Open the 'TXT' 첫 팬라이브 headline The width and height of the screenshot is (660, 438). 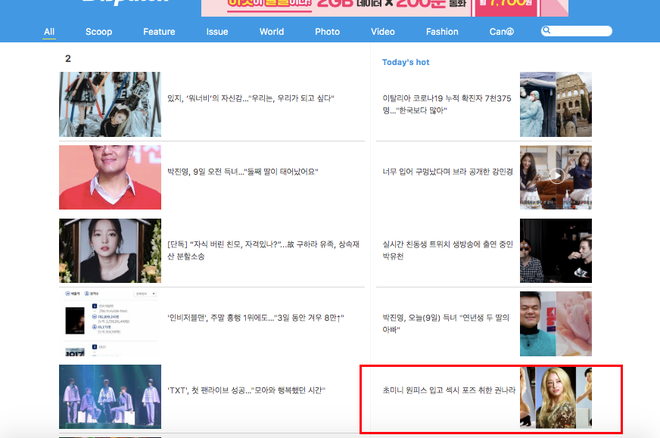pyautogui.click(x=246, y=390)
